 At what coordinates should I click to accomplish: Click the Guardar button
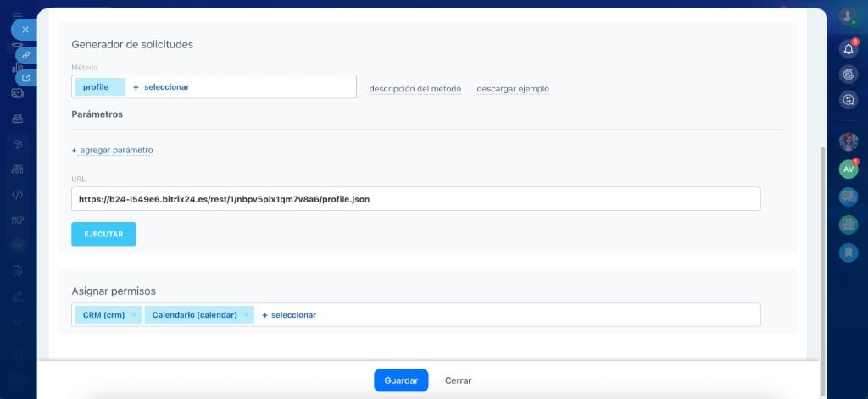click(401, 380)
